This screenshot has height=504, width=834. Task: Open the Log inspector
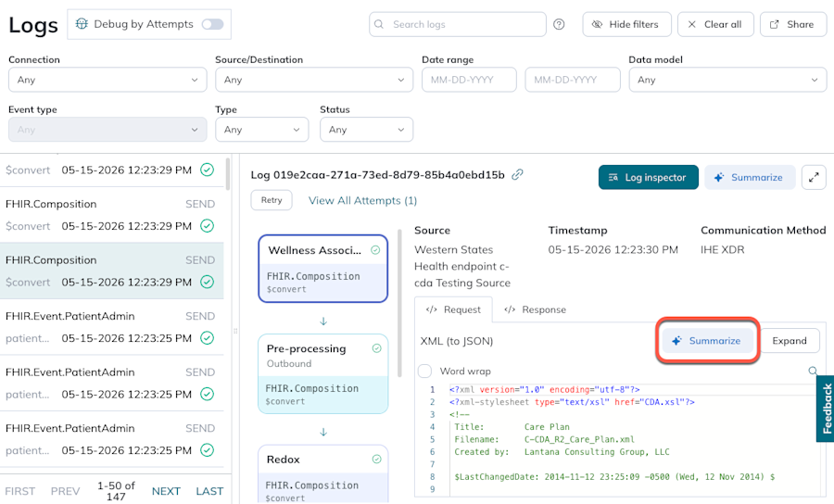(x=649, y=178)
